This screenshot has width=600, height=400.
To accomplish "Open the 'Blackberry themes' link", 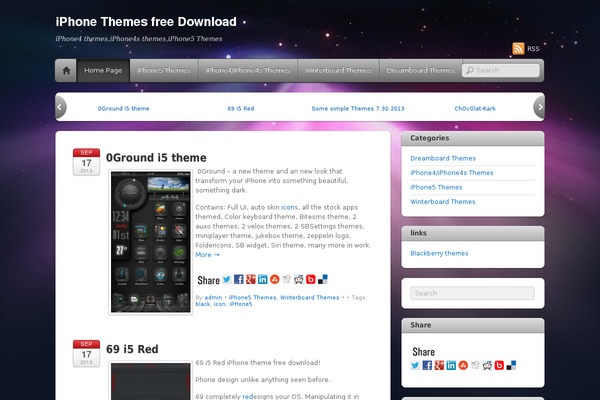I will click(x=439, y=253).
